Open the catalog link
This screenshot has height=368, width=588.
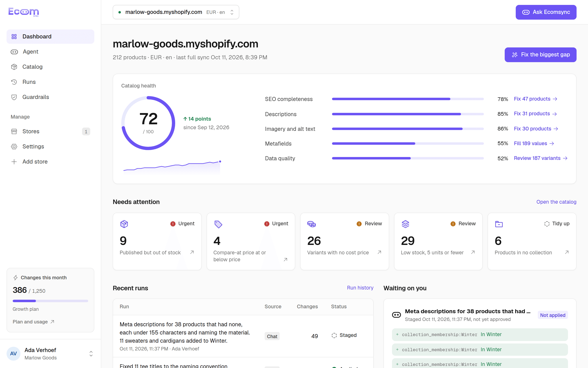coord(556,202)
